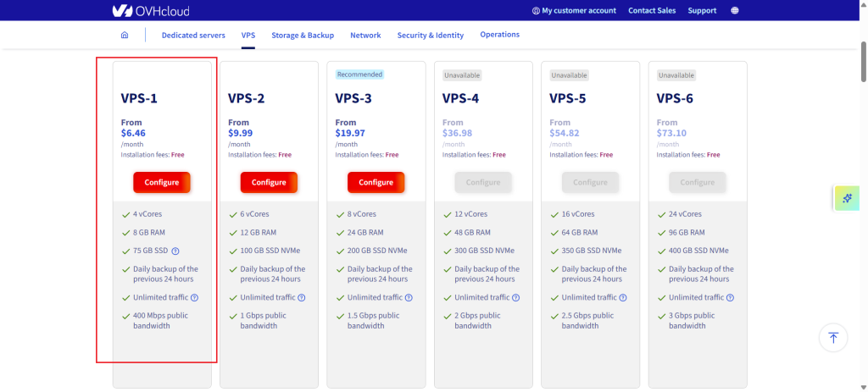Click the Unavailable badge on VPS-5

pos(569,75)
